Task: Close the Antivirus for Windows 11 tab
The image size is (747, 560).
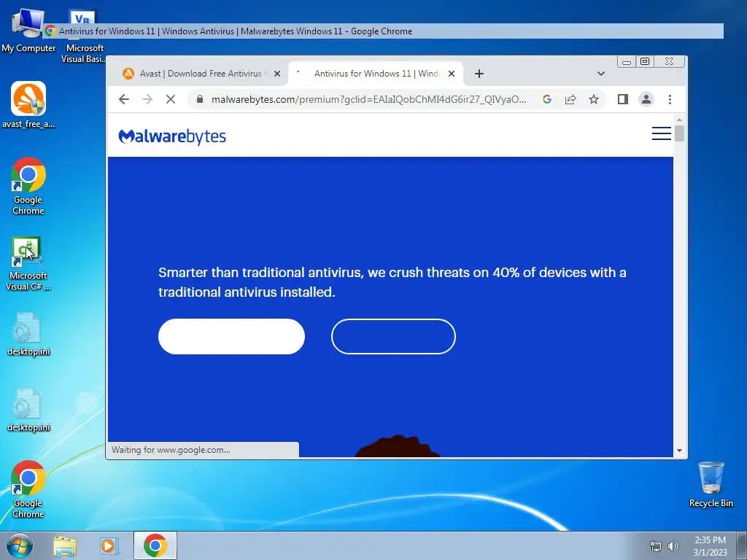Action: 452,74
